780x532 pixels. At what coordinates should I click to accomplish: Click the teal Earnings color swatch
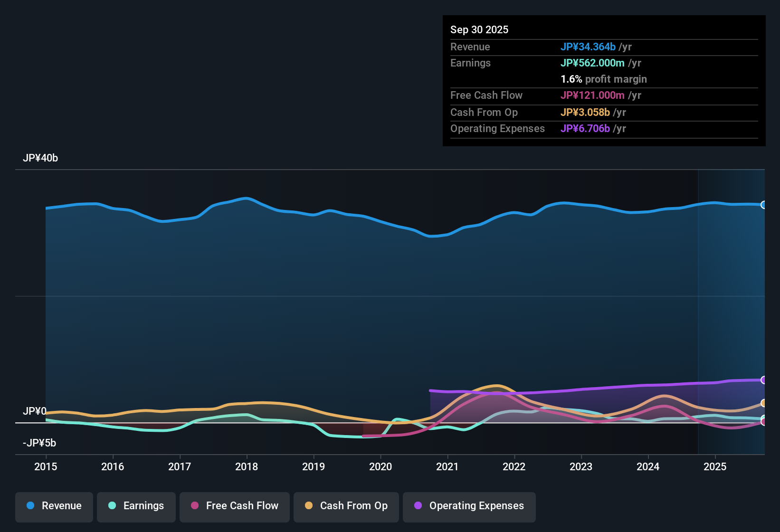(x=112, y=506)
